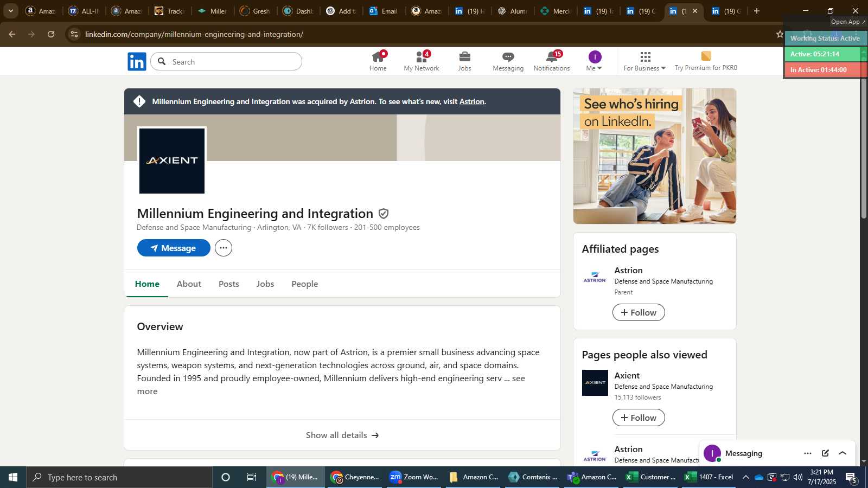This screenshot has width=868, height=488.
Task: Open site information icon in address bar
Action: click(74, 34)
